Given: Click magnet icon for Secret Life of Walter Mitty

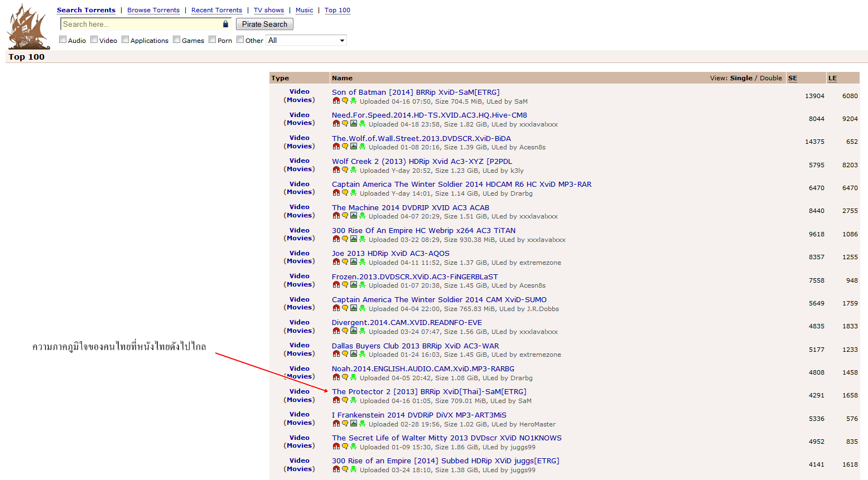Looking at the screenshot, I should tap(336, 447).
